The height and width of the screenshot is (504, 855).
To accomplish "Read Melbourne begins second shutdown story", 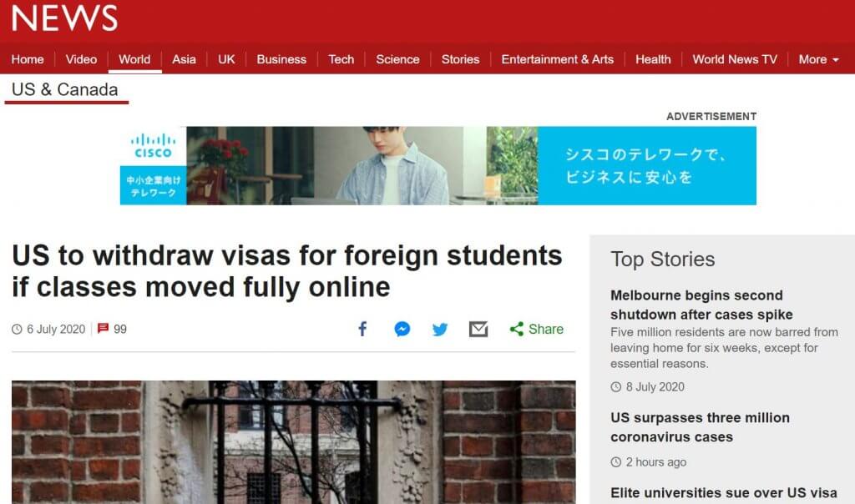I will (701, 305).
